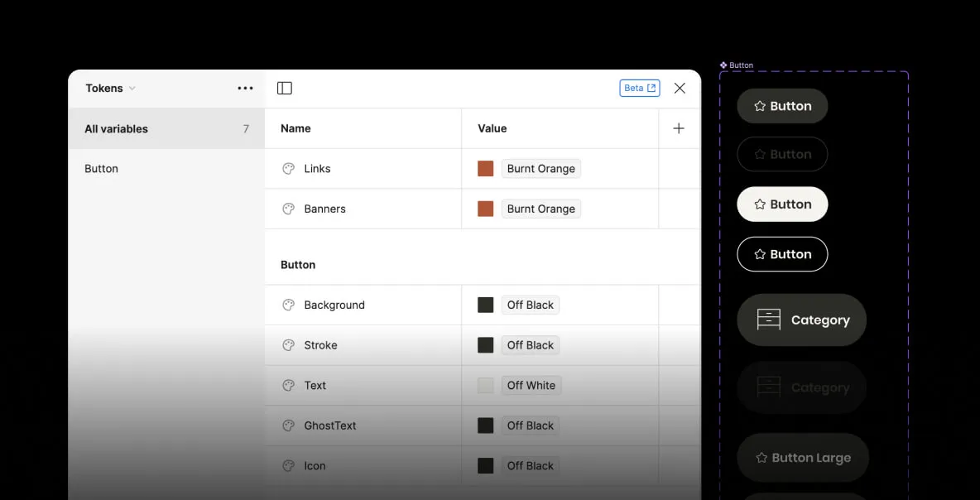Click the dark Category button on the canvas
Screen dimensions: 980x500
pos(801,320)
